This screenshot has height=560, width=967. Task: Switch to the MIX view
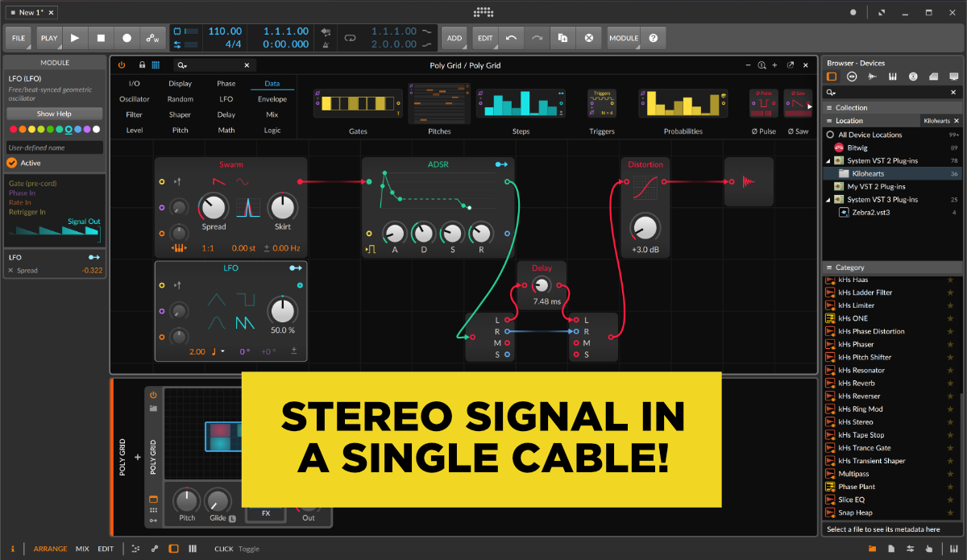[82, 549]
